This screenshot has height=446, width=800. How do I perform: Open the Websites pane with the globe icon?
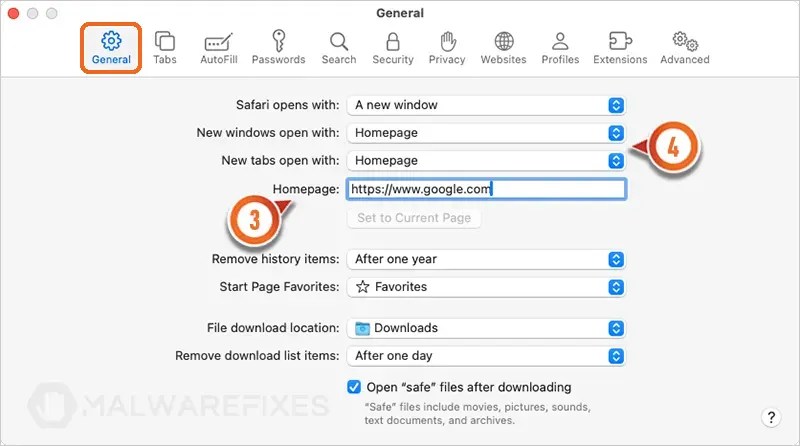click(504, 48)
